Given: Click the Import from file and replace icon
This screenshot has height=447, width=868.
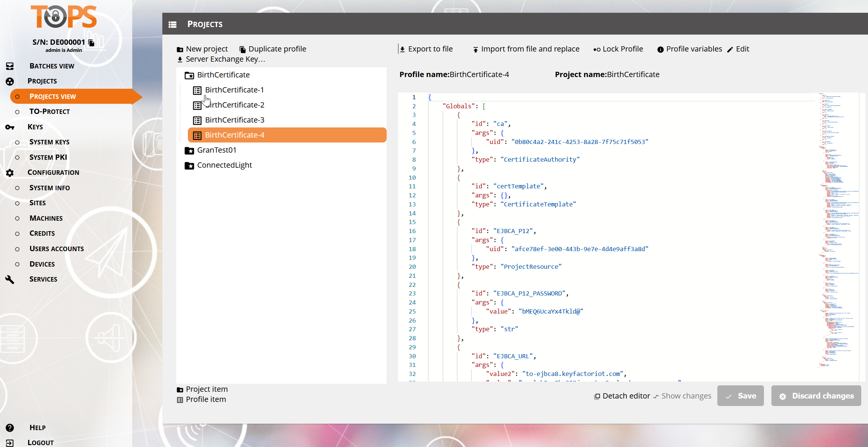Looking at the screenshot, I should click(475, 50).
